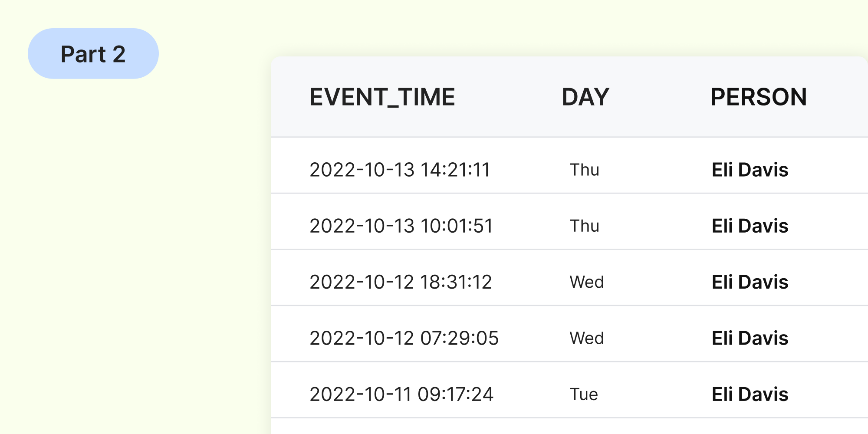Click Thu in the 14:21:11 row
Image resolution: width=868 pixels, height=434 pixels.
585,170
